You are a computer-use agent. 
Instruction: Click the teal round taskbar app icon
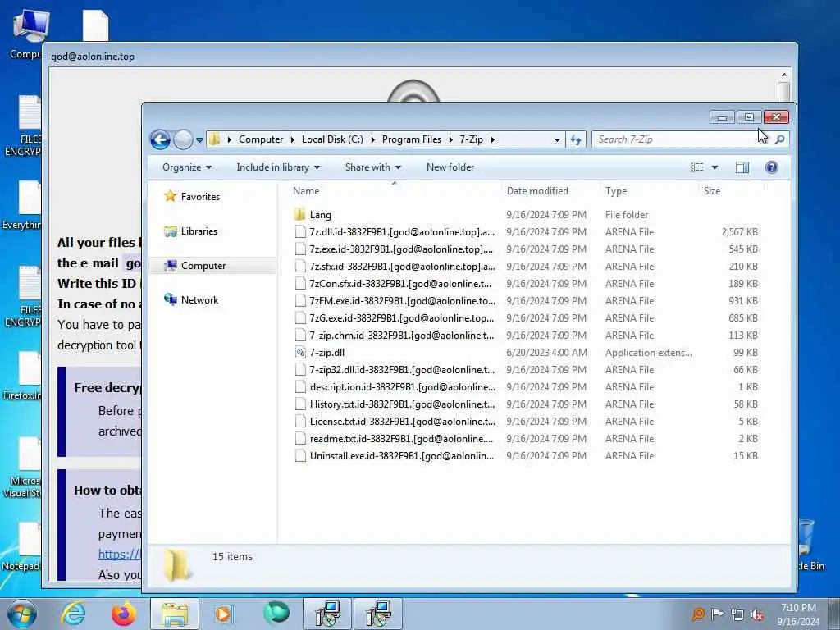click(x=276, y=614)
